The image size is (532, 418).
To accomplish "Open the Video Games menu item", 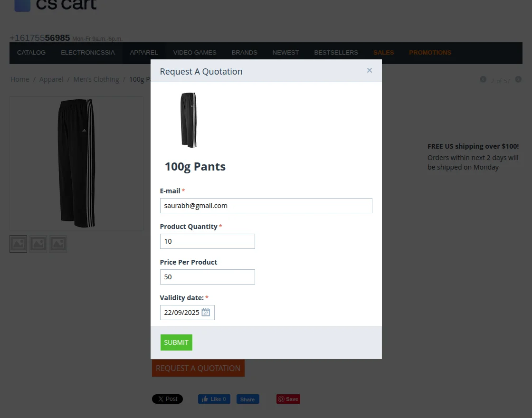I will (195, 53).
